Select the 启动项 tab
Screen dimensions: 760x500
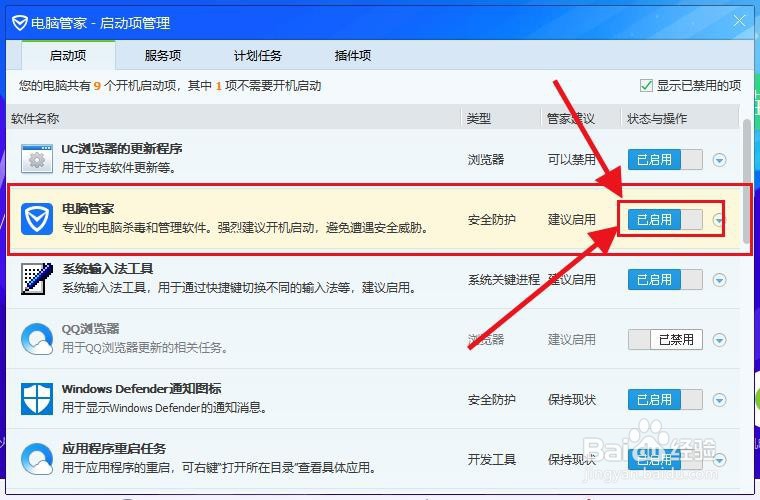pos(68,55)
